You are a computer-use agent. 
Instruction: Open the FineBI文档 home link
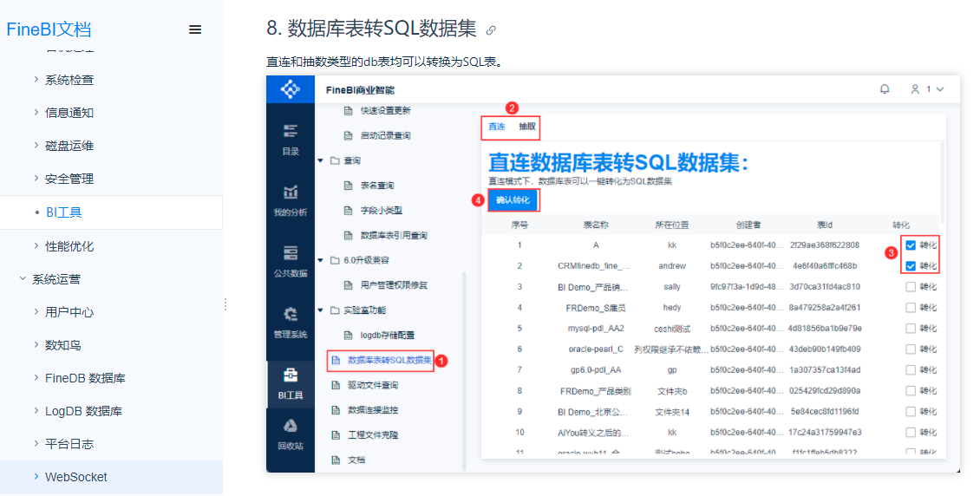(x=49, y=29)
